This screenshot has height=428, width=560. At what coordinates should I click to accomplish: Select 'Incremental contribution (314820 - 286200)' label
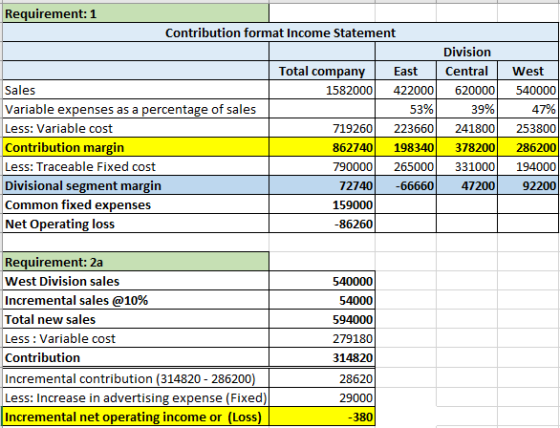pyautogui.click(x=136, y=378)
